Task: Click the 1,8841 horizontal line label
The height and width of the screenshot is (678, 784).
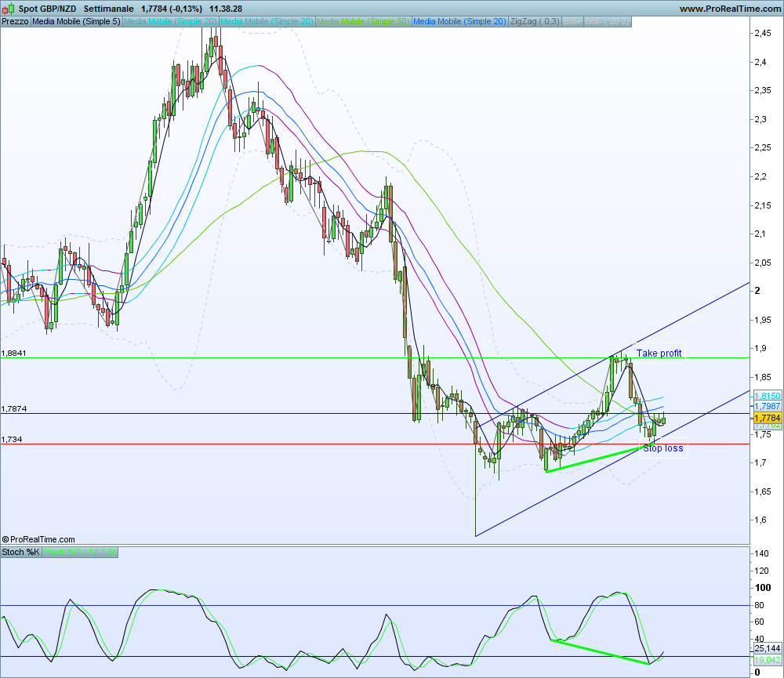Action: 14,354
